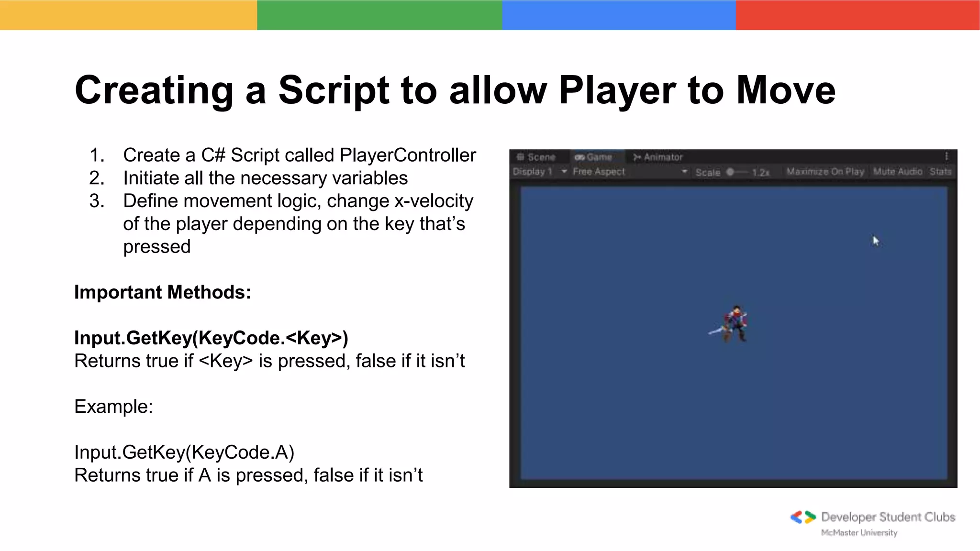The width and height of the screenshot is (980, 551).
Task: Open the Free Aspect dropdown
Action: click(630, 171)
